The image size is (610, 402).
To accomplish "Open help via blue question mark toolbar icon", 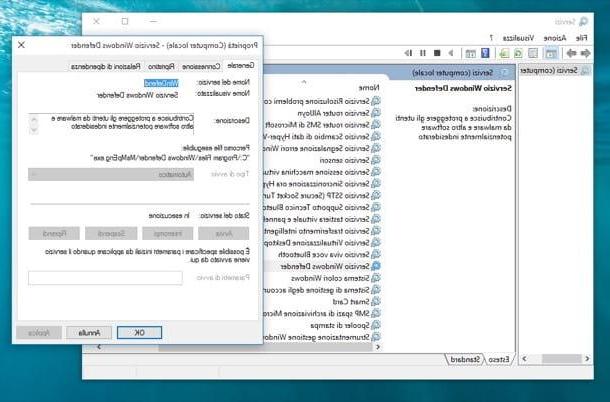I will [x=485, y=53].
